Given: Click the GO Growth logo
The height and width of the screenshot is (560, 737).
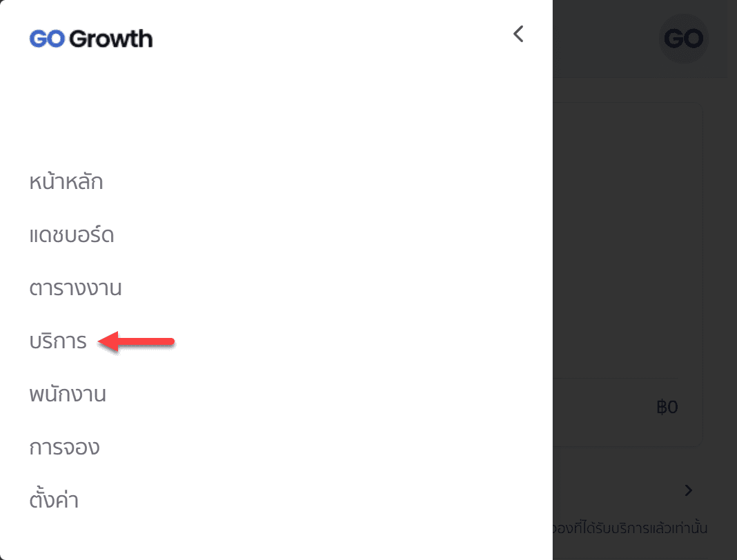Looking at the screenshot, I should [x=90, y=39].
